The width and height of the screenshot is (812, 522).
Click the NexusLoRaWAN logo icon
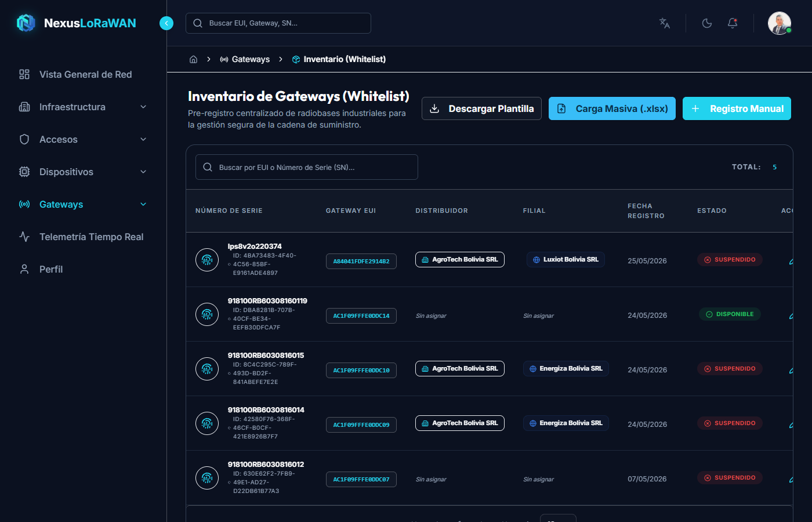click(26, 23)
